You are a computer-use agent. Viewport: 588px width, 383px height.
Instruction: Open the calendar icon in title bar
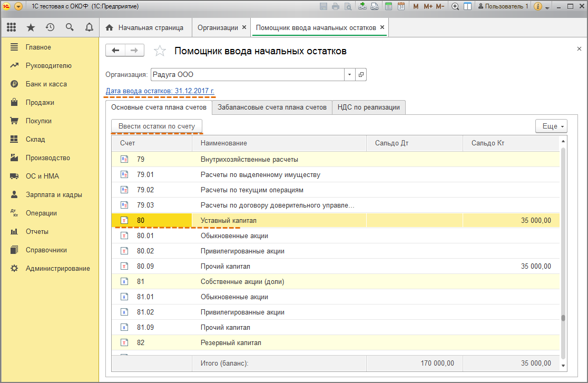pyautogui.click(x=401, y=6)
